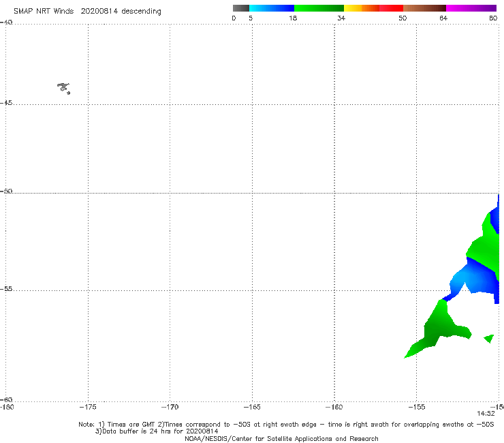Click the longitude axis label "-180"
Image resolution: width=504 pixels, height=443 pixels.
click(7, 407)
